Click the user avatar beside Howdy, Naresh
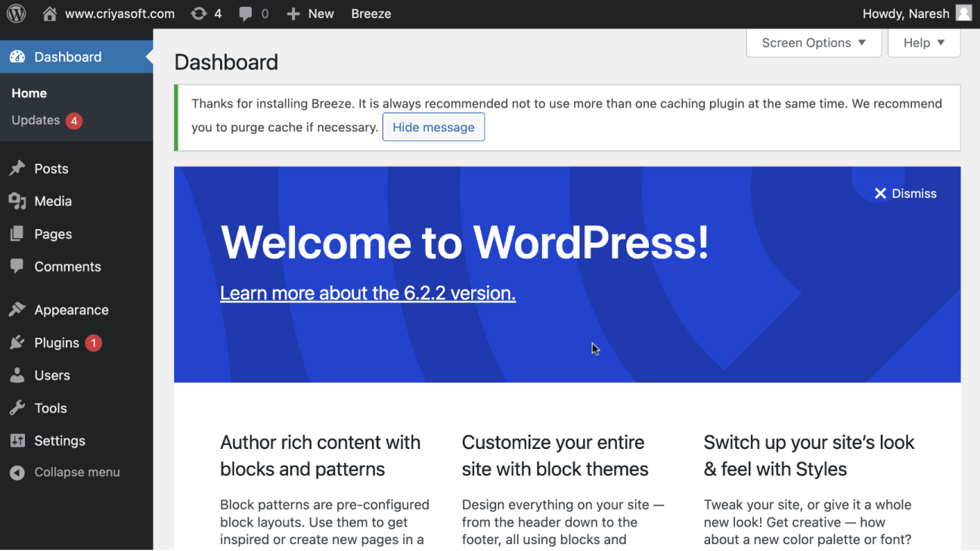The height and width of the screenshot is (551, 980). (963, 14)
